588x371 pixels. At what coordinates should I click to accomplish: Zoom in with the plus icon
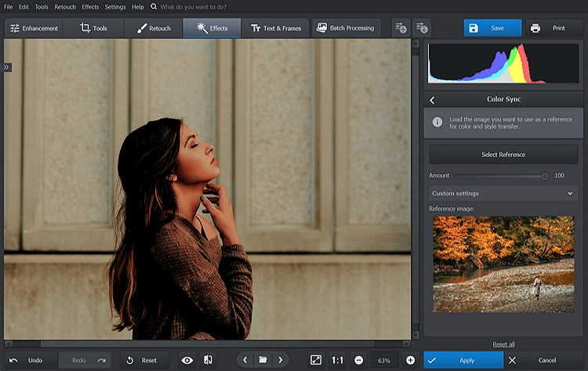tap(410, 360)
